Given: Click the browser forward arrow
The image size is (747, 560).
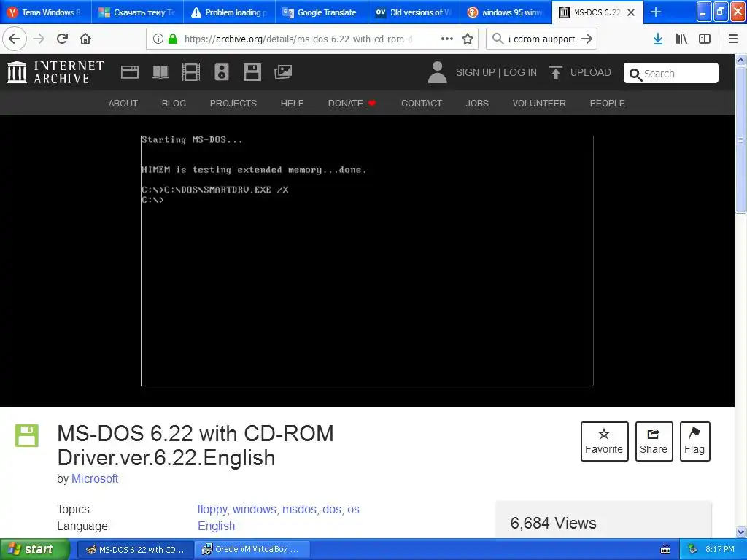Looking at the screenshot, I should (x=39, y=39).
